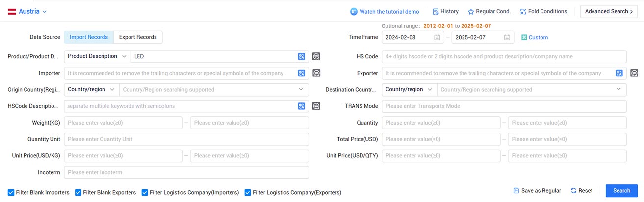Click translate icon in Importer field
644x202 pixels.
pos(302,73)
